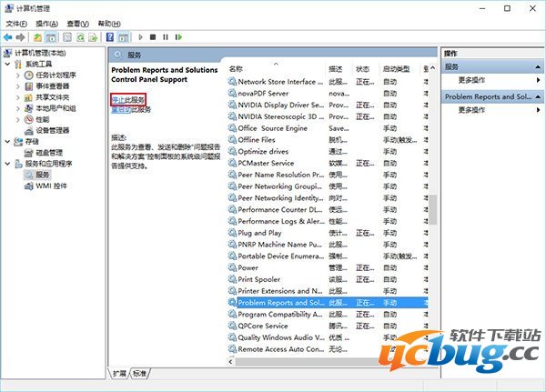Image resolution: width=546 pixels, height=392 pixels.
Task: Click the Back arrow in the toolbar
Action: [8, 37]
